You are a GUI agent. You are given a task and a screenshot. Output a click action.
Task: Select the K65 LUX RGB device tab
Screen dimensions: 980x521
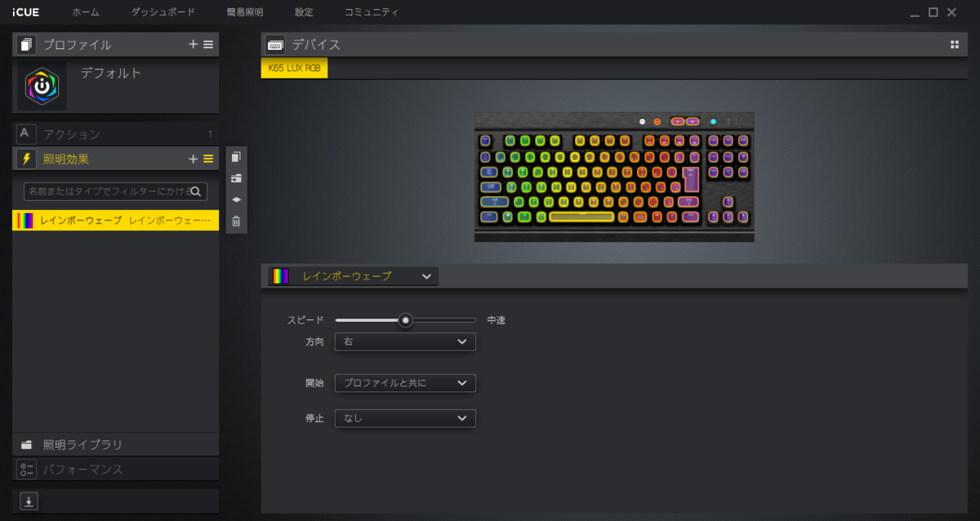pyautogui.click(x=293, y=68)
